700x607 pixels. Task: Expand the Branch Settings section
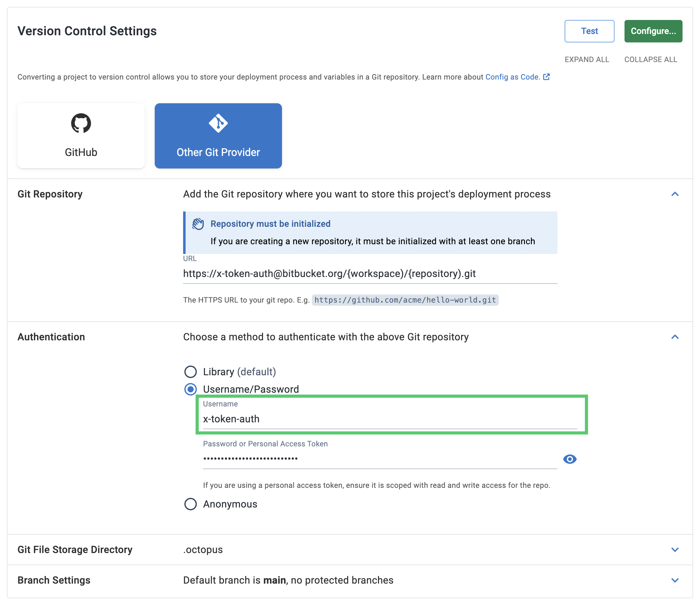pos(675,580)
